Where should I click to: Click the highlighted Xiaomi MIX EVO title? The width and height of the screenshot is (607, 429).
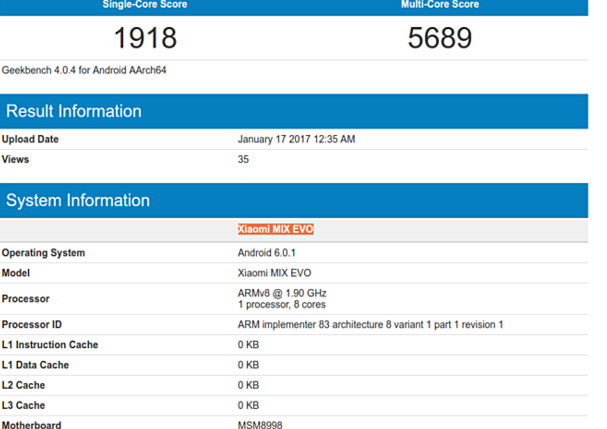click(275, 229)
